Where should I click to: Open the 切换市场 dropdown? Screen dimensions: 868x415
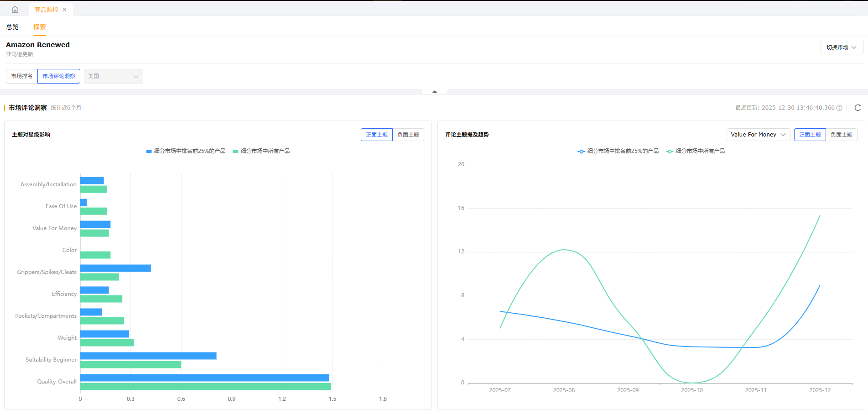tap(841, 47)
